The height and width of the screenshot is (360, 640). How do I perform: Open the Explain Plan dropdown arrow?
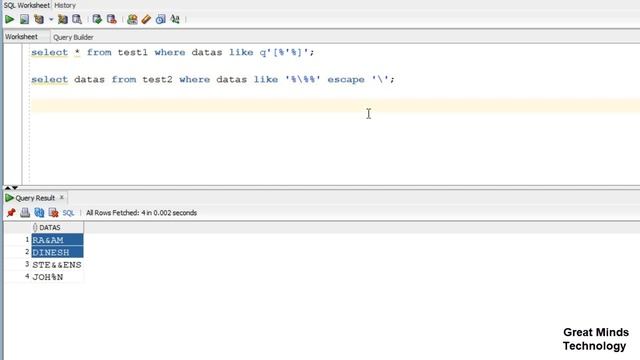pos(51,19)
